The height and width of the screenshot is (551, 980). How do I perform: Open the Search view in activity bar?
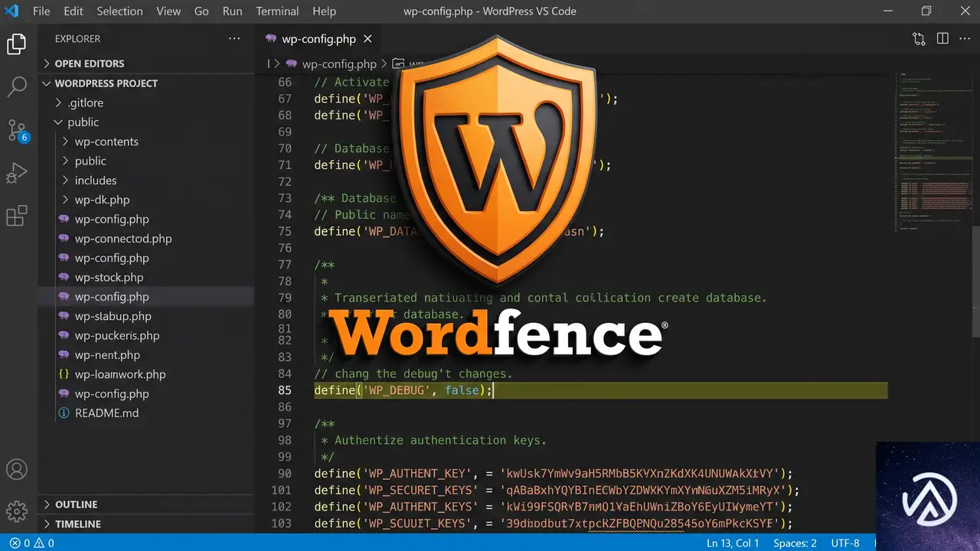[x=17, y=87]
